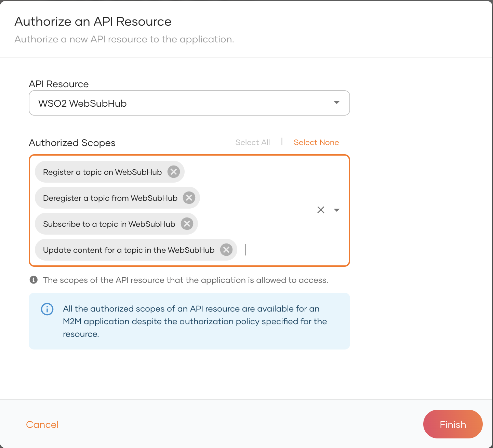Cancel the API resource authorization
Image resolution: width=493 pixels, height=448 pixels.
42,424
